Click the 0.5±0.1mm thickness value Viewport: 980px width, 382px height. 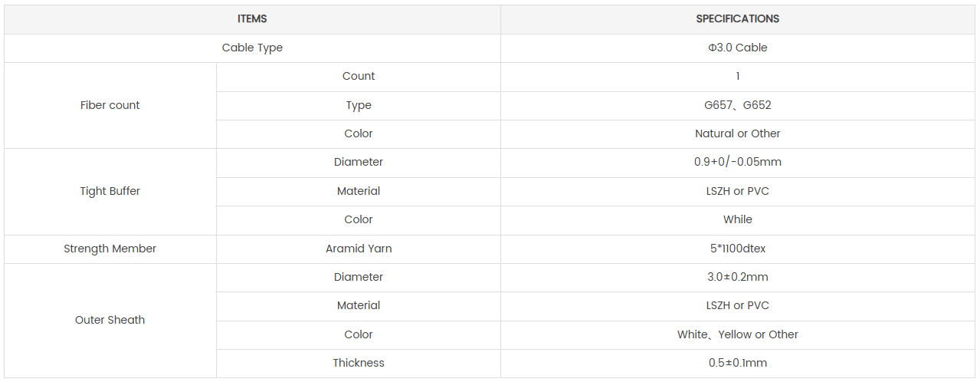tap(738, 363)
